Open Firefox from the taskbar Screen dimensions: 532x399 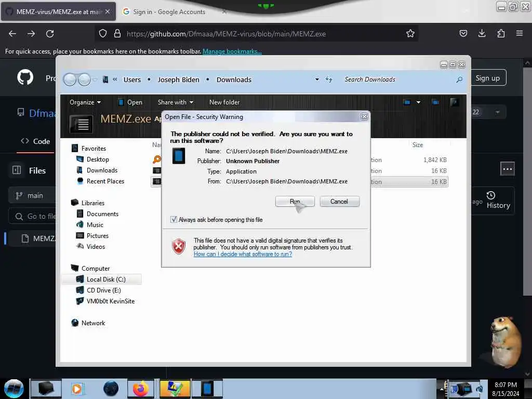click(141, 389)
